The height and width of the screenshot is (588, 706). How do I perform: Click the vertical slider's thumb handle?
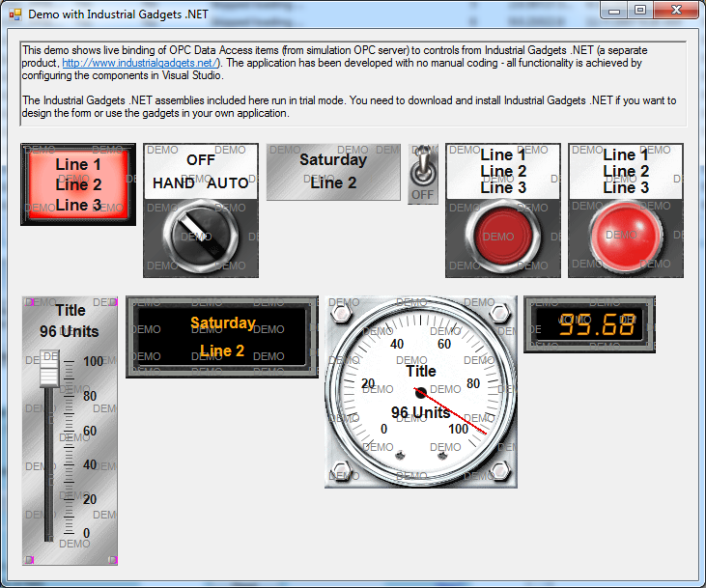click(49, 369)
